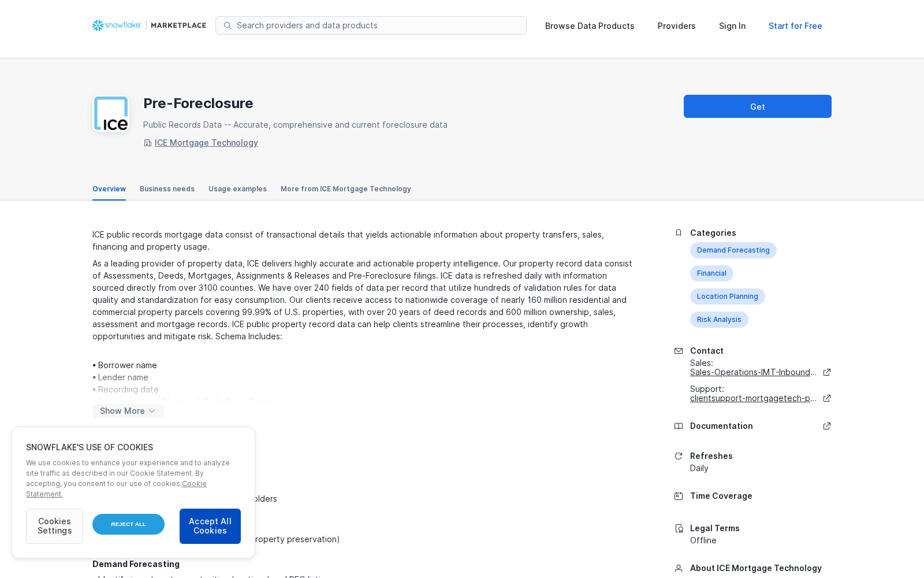This screenshot has width=924, height=578.
Task: Click the Snowflake Marketplace logo
Action: (149, 25)
